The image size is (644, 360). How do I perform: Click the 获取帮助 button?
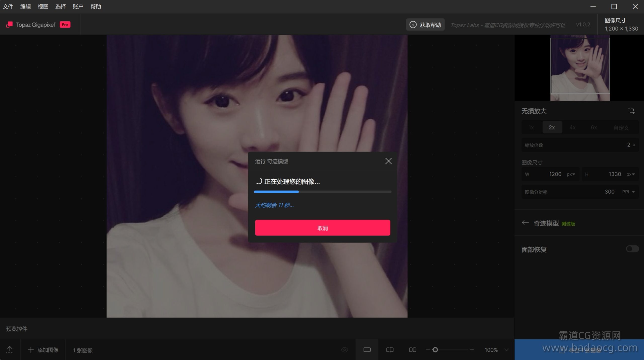[x=425, y=25]
